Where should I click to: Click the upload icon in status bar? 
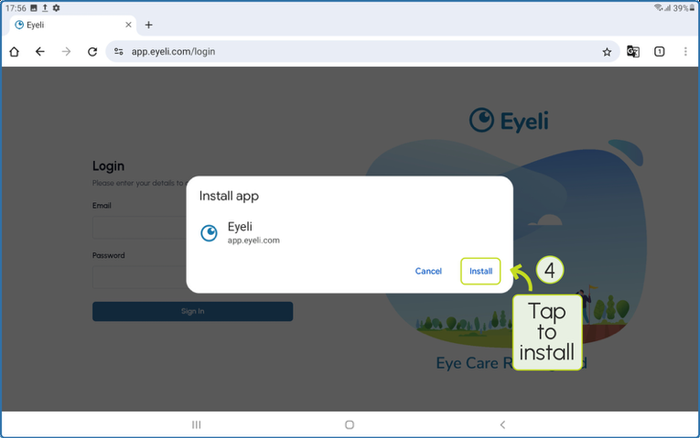click(45, 8)
